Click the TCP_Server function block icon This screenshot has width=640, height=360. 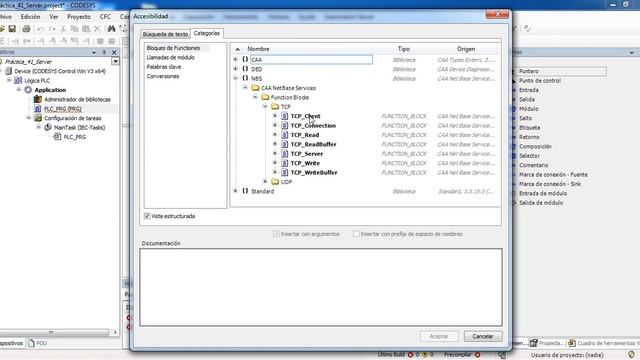click(284, 154)
